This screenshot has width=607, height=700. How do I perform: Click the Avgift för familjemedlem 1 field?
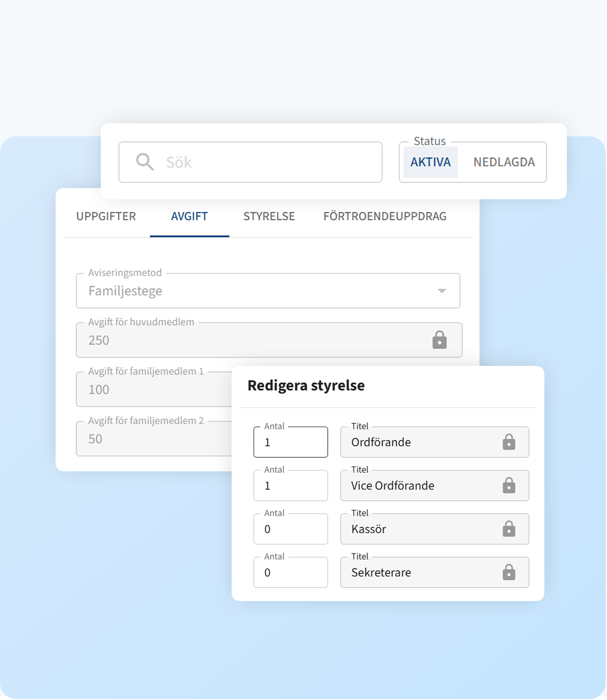(x=154, y=390)
